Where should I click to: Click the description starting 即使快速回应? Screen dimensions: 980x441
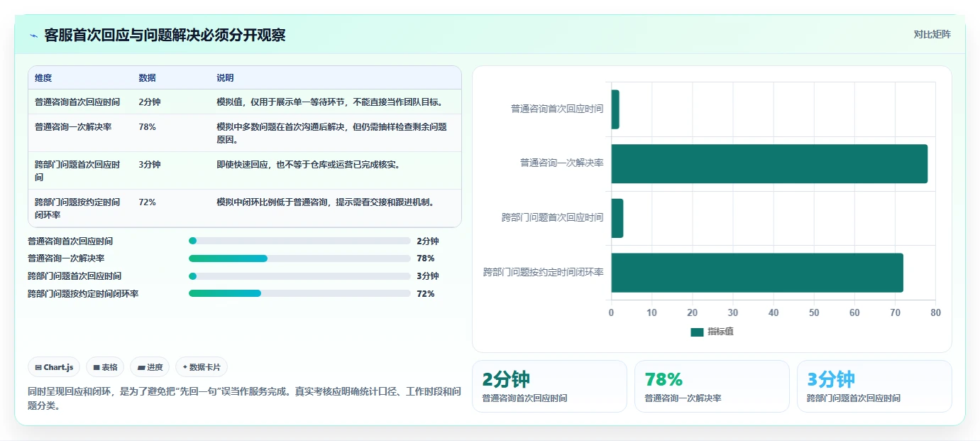pos(309,165)
